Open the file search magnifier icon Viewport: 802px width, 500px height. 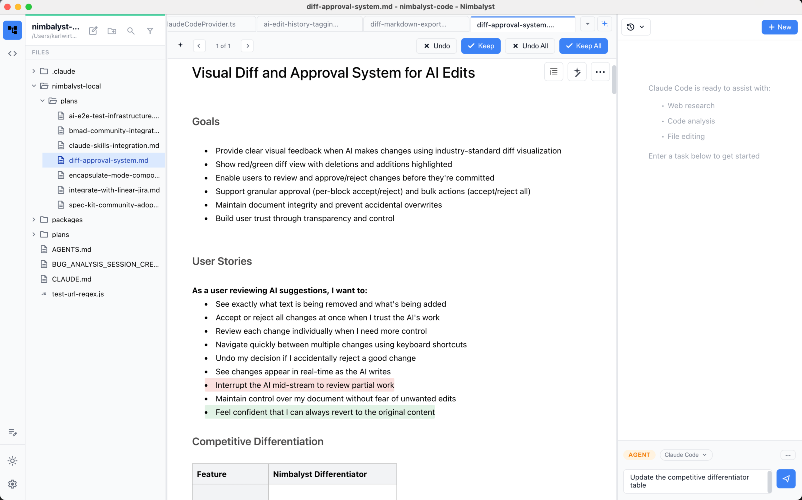[x=131, y=31]
